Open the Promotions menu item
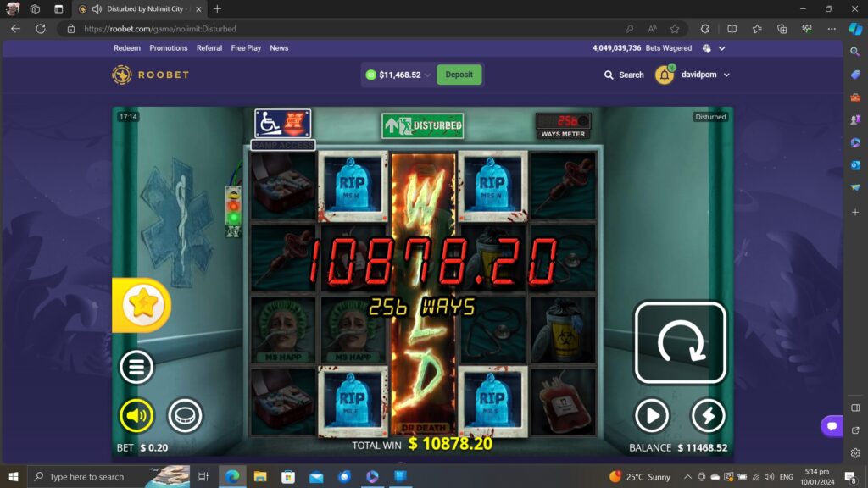Image resolution: width=868 pixels, height=488 pixels. coord(169,48)
